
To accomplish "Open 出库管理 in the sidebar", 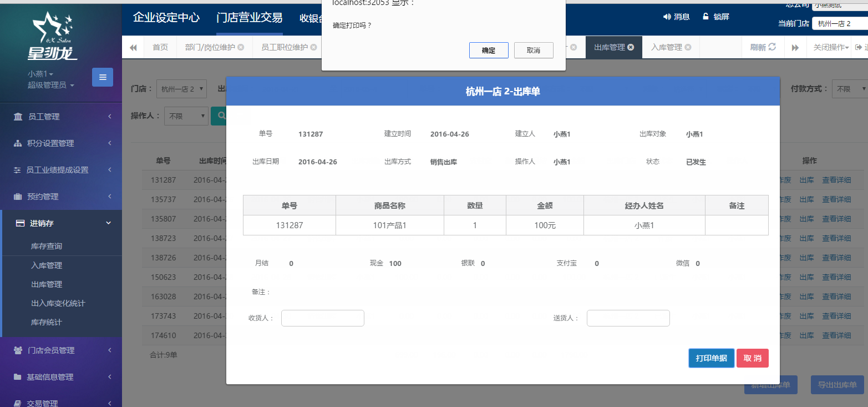I will tap(47, 284).
